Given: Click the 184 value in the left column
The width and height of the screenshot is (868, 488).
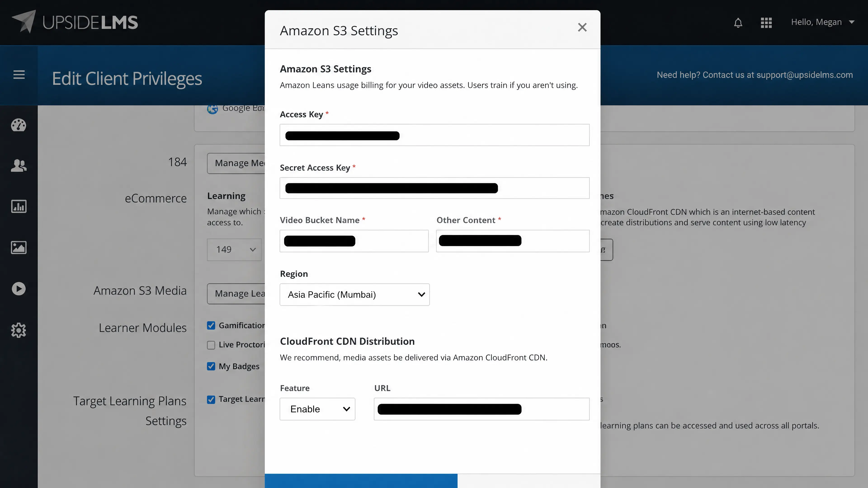Looking at the screenshot, I should (177, 162).
